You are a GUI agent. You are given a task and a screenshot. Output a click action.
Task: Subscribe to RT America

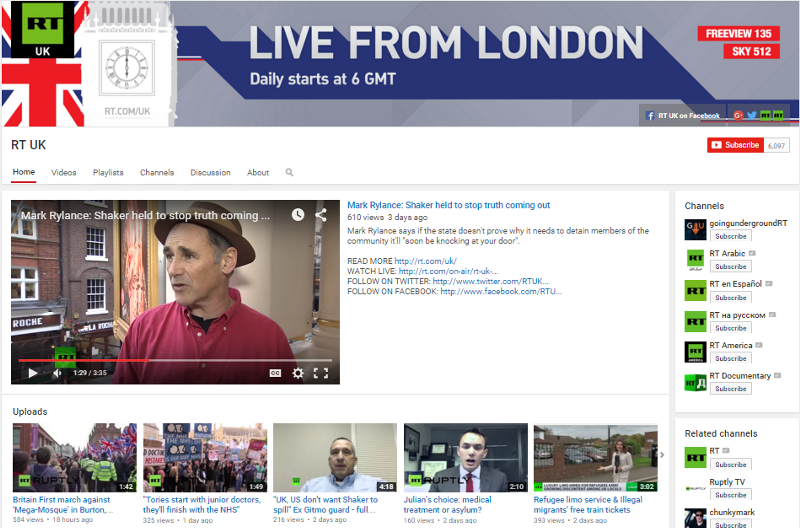click(x=731, y=358)
